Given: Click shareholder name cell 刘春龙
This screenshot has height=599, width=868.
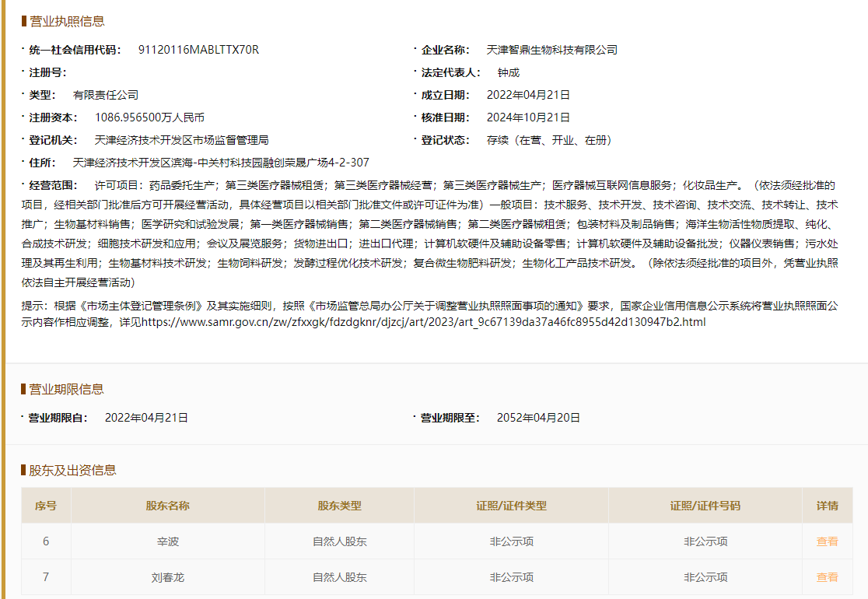Looking at the screenshot, I should pyautogui.click(x=168, y=577).
